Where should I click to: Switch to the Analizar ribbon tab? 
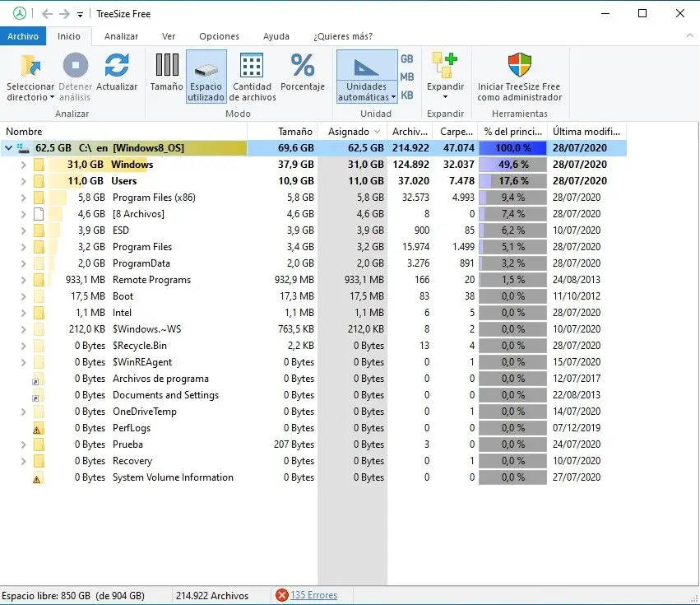click(121, 36)
